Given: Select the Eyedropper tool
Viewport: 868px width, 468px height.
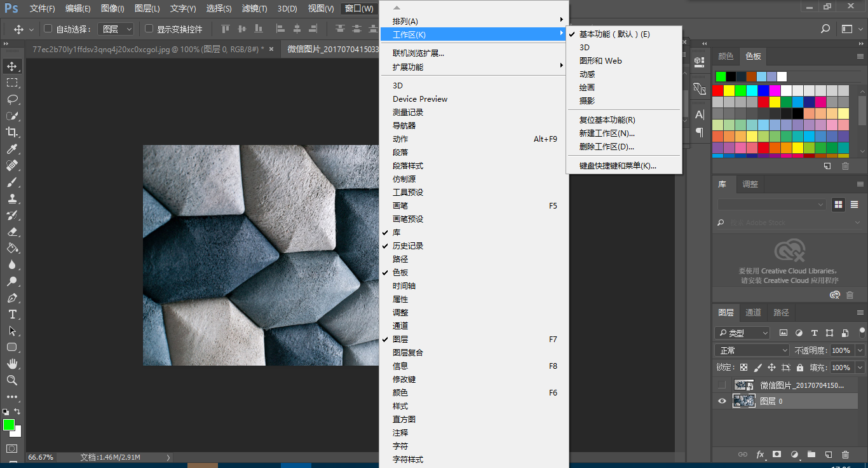Looking at the screenshot, I should click(12, 149).
